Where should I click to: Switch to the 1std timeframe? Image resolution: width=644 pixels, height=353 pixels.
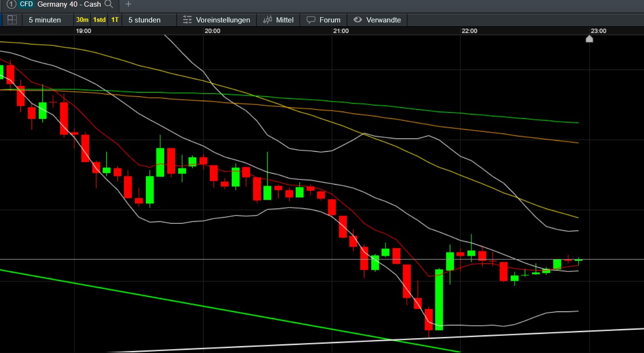(x=99, y=20)
